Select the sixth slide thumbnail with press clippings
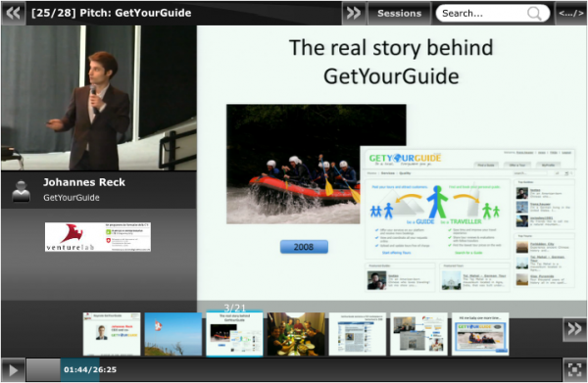Image resolution: width=588 pixels, height=383 pixels. click(418, 334)
